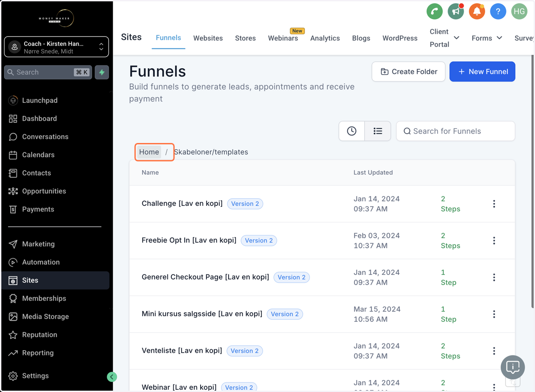Expand the Client Portal dropdown
The width and height of the screenshot is (535, 392).
444,38
